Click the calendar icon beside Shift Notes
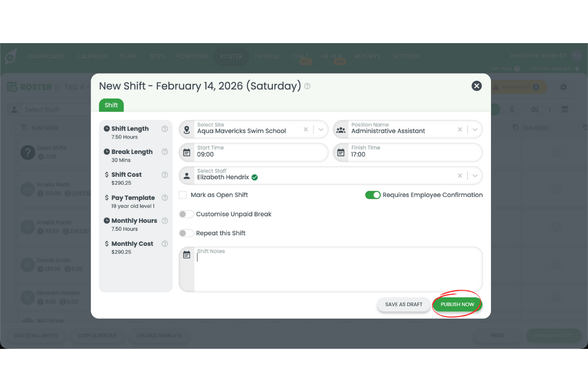The height and width of the screenshot is (392, 588). (x=187, y=255)
